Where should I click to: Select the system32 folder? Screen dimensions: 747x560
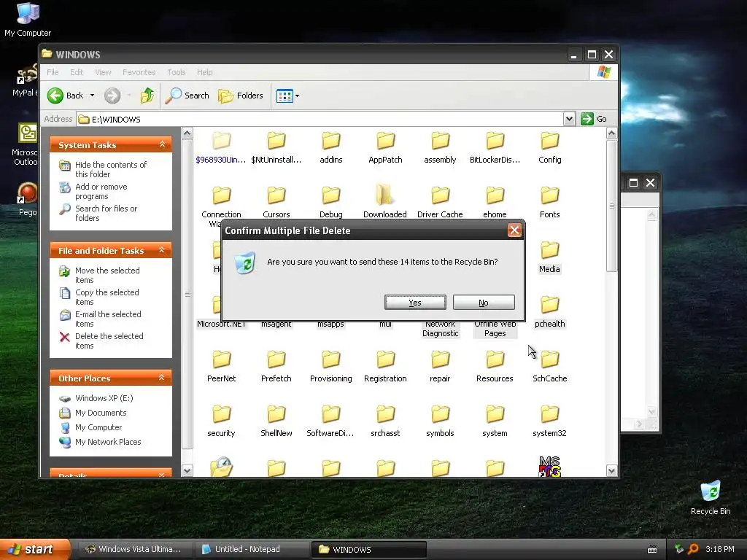tap(550, 422)
